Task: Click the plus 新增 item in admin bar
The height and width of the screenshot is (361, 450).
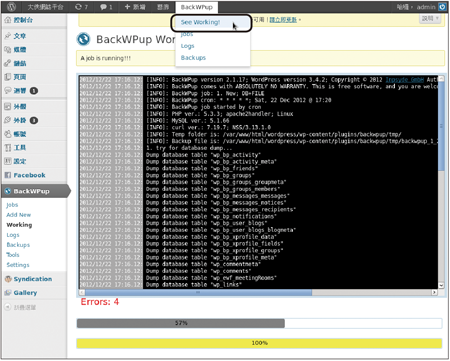Action: (x=135, y=7)
